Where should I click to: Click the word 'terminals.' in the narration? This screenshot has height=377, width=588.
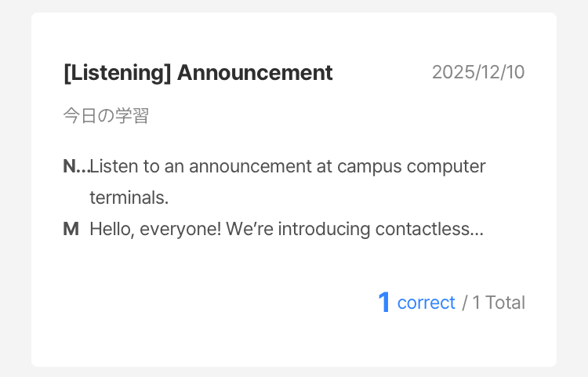coord(129,198)
